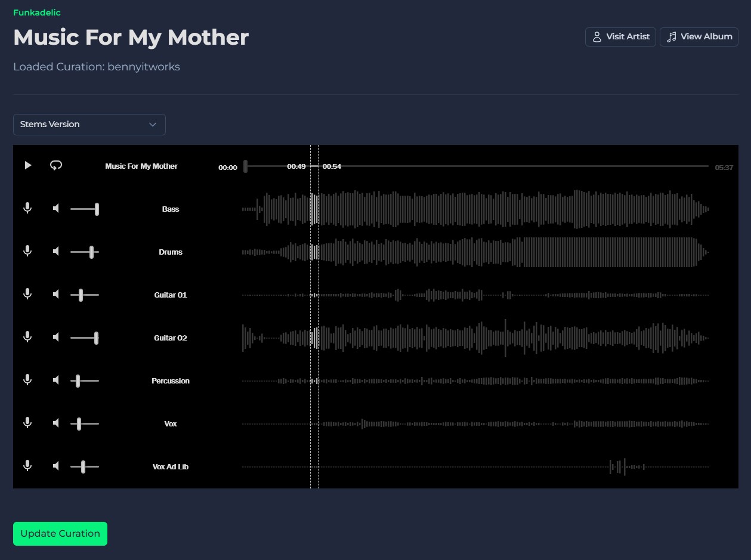Screen dimensions: 751x560
Task: Click the 05:37 total duration text
Action: coord(724,168)
